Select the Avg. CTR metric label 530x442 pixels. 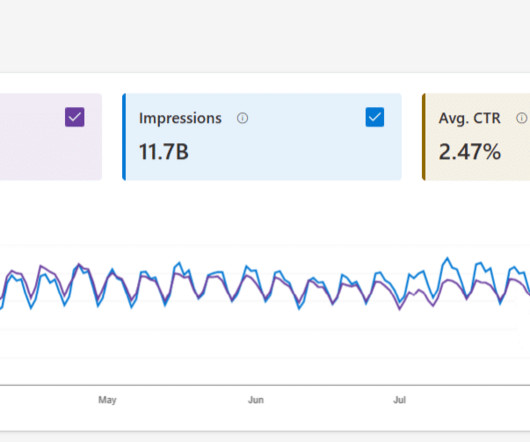point(469,118)
